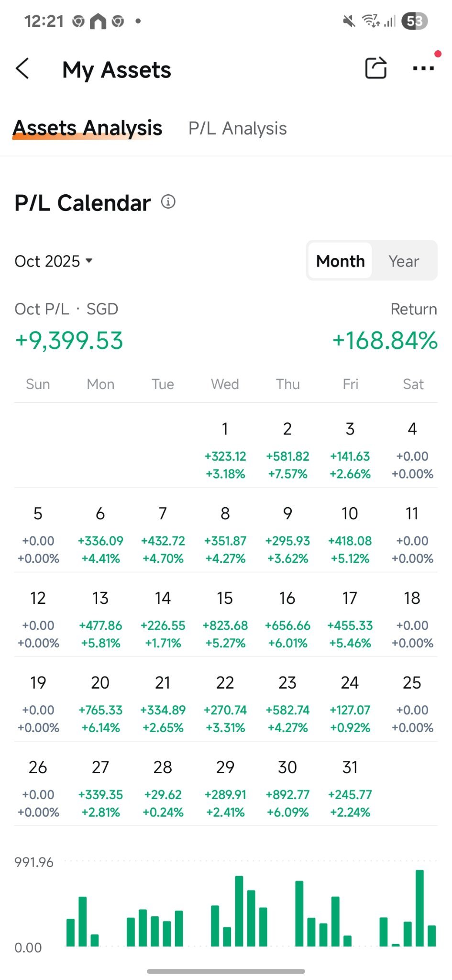Viewport: 452px width, 980px height.
Task: Tap the home icon in status bar
Action: [x=98, y=22]
